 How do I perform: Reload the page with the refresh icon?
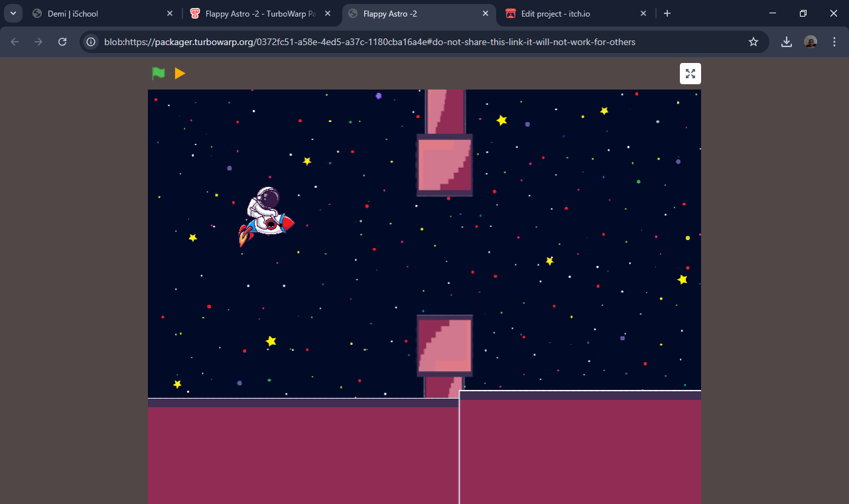tap(62, 41)
